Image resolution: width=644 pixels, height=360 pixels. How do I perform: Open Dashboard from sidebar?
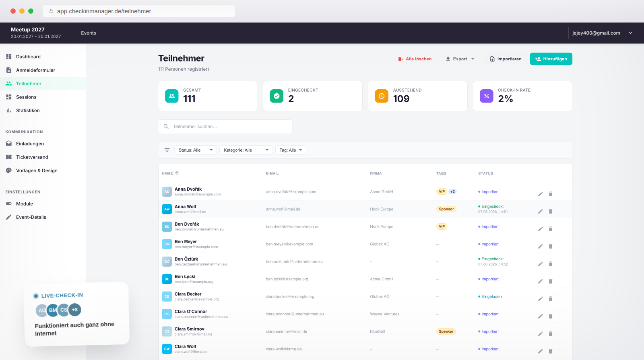coord(28,57)
